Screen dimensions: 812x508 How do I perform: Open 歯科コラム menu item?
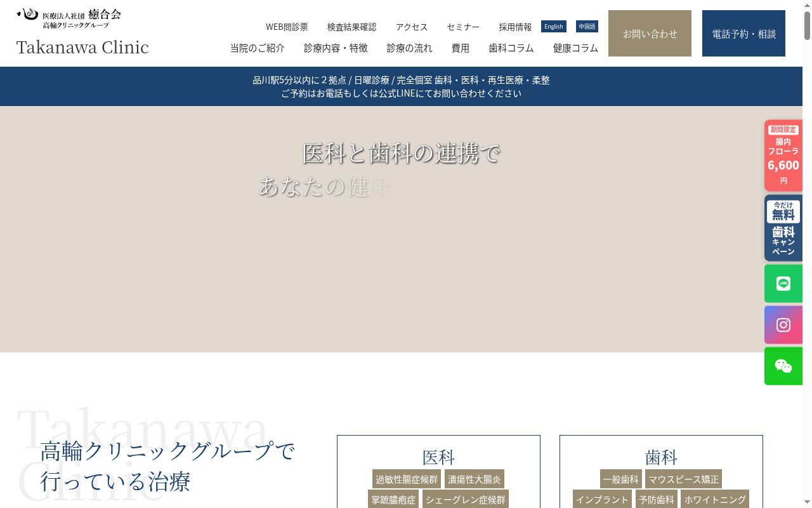pyautogui.click(x=511, y=48)
